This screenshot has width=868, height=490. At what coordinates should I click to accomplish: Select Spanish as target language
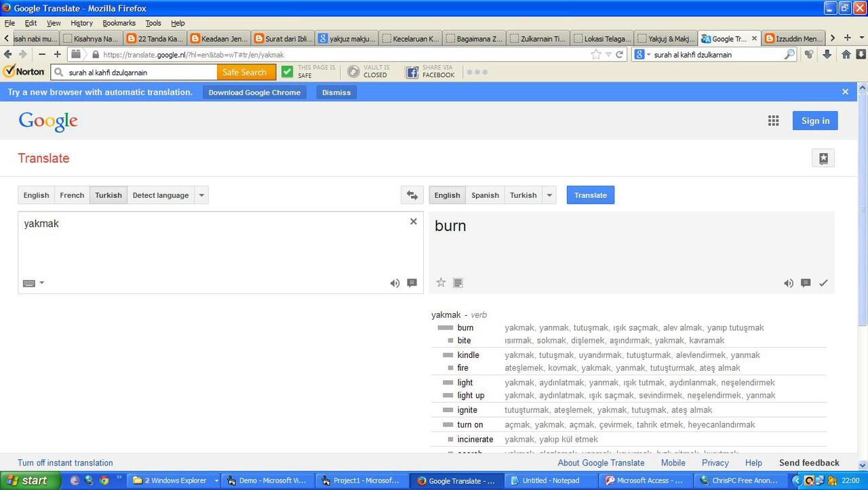(486, 195)
